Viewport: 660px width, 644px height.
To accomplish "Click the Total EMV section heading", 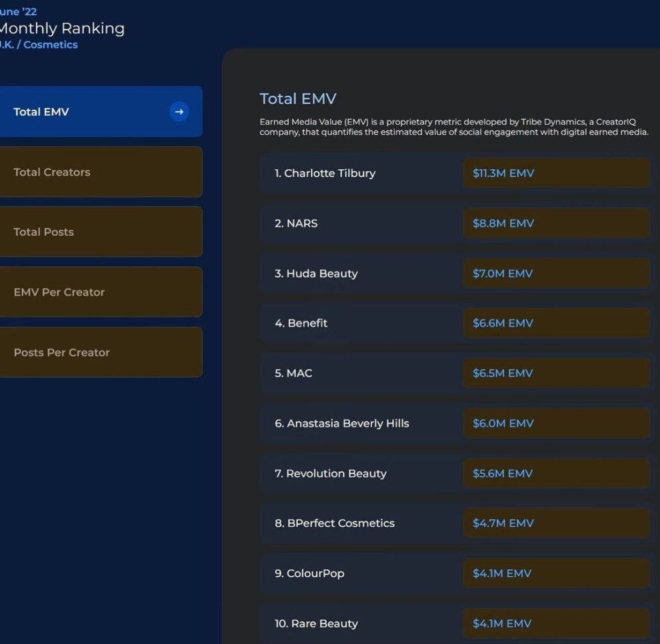I will coord(298,99).
